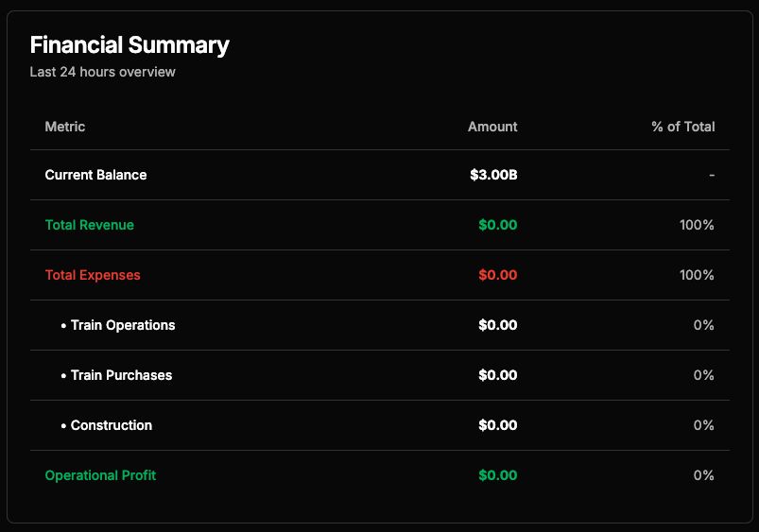Select the Operational Profit label
Screen dimensions: 759x532
(100, 475)
